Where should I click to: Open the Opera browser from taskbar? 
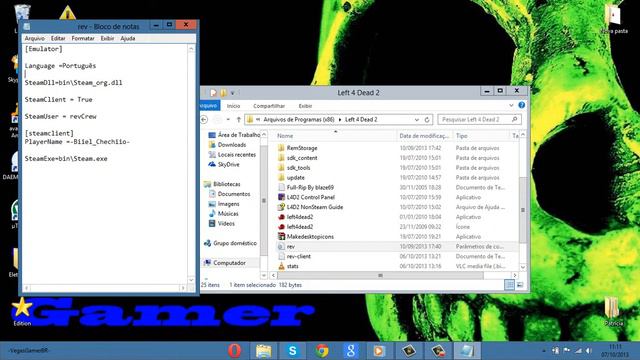coord(235,351)
